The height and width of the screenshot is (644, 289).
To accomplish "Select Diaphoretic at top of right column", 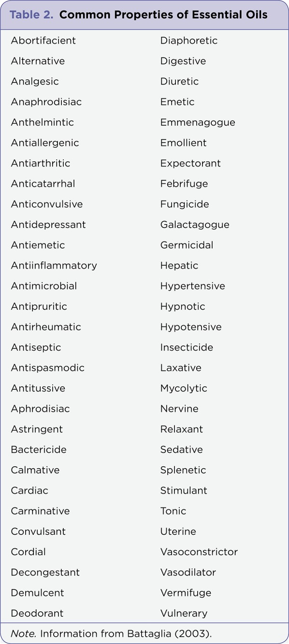I will coord(189,41).
